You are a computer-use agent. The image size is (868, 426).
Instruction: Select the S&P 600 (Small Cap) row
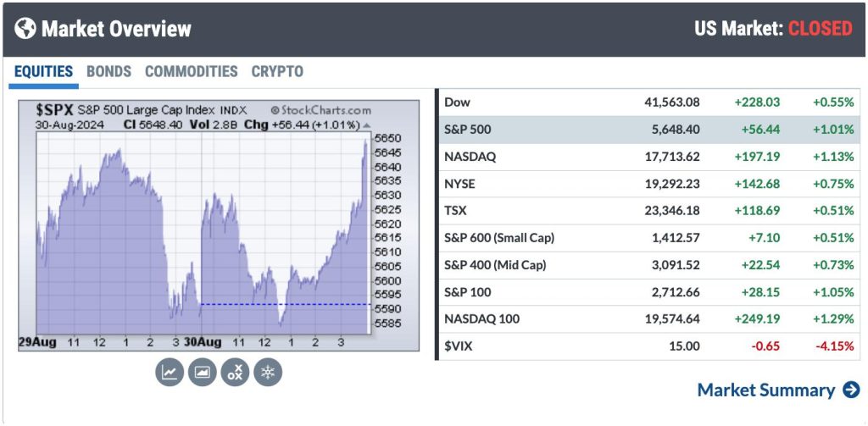click(x=648, y=238)
